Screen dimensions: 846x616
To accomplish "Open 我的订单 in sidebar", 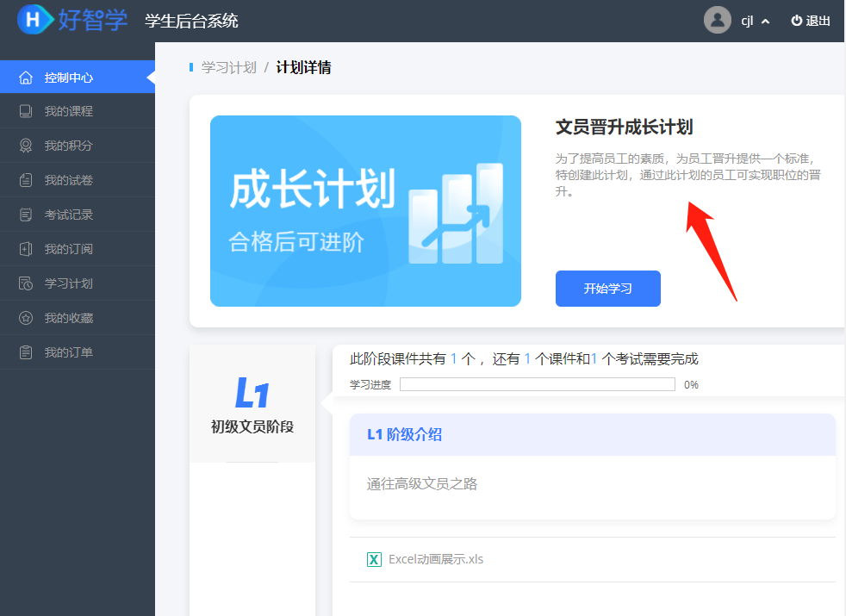I will click(x=78, y=352).
